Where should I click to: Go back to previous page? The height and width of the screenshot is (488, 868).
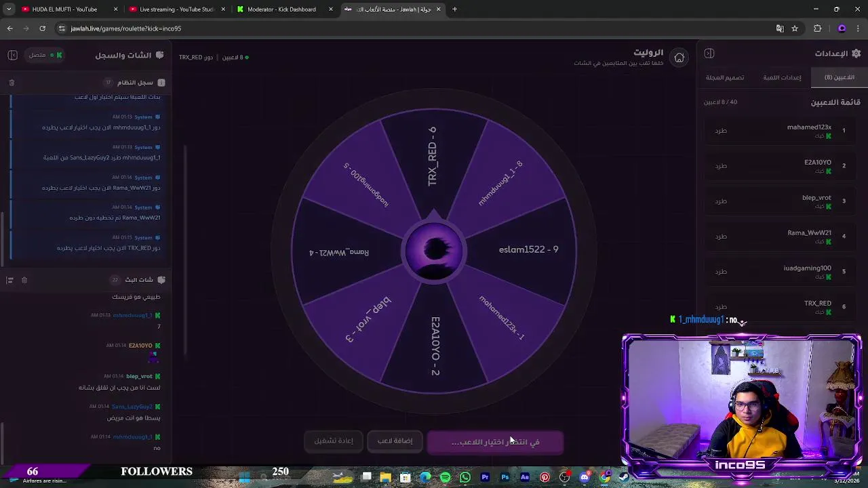(9, 28)
